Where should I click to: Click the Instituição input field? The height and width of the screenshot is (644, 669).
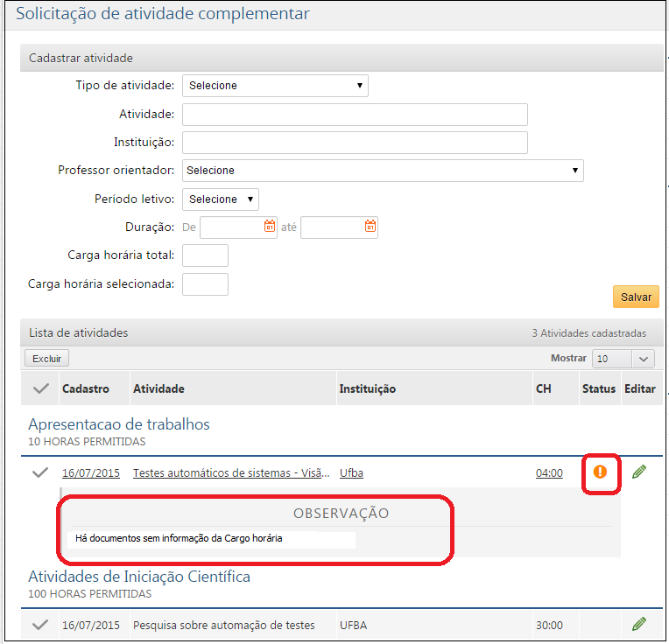pyautogui.click(x=355, y=143)
